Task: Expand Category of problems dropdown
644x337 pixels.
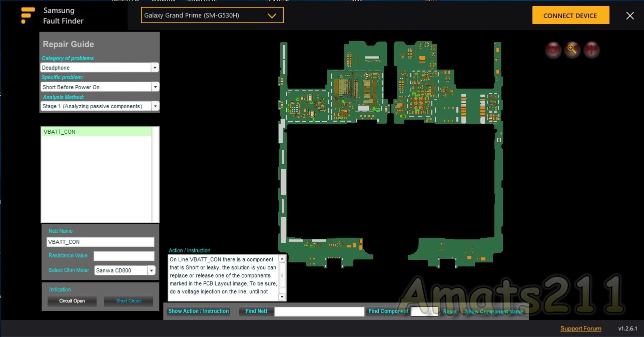Action: [x=155, y=68]
